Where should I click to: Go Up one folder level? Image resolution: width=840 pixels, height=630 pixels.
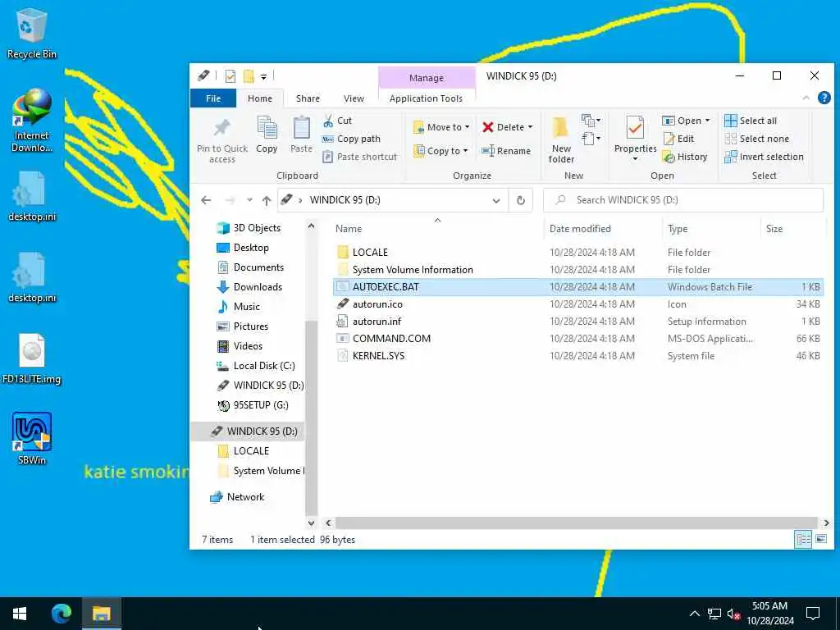tap(267, 200)
